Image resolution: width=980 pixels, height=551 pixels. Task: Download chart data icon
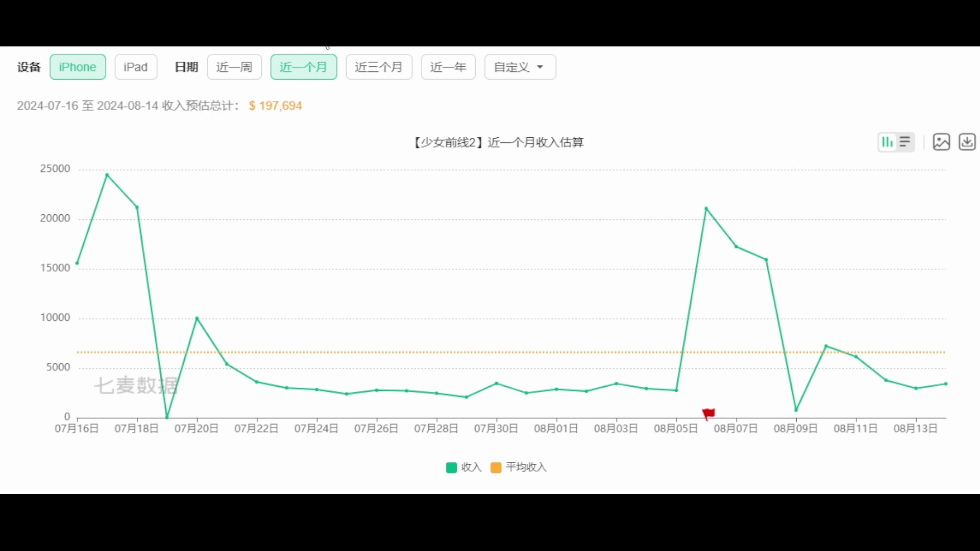[x=967, y=142]
